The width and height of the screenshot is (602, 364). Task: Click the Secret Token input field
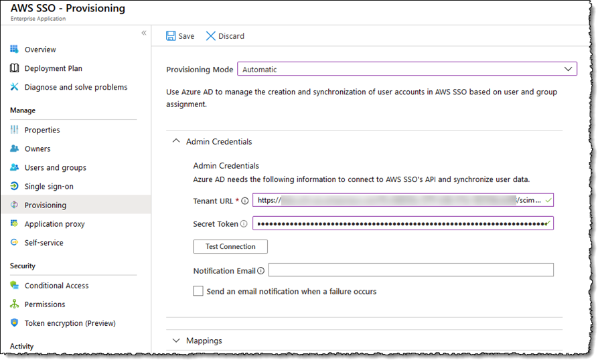click(402, 223)
